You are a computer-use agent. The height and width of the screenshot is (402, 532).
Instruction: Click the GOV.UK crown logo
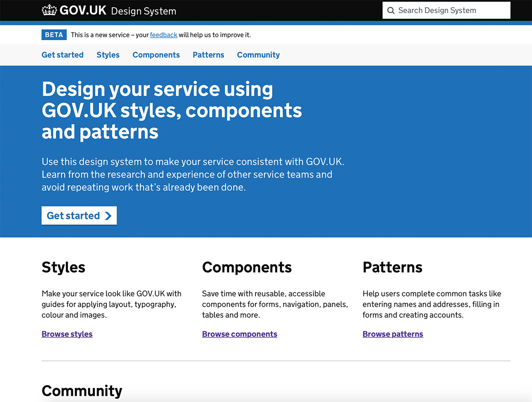click(x=49, y=10)
